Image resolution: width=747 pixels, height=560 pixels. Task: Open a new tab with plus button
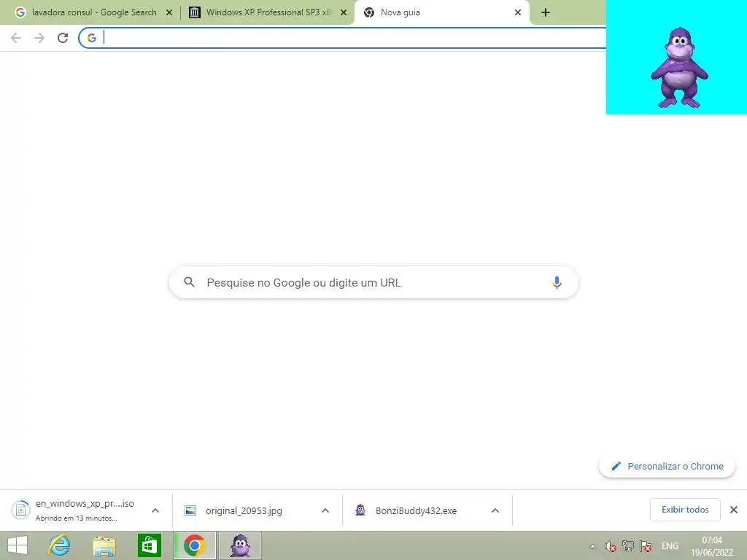(x=546, y=12)
